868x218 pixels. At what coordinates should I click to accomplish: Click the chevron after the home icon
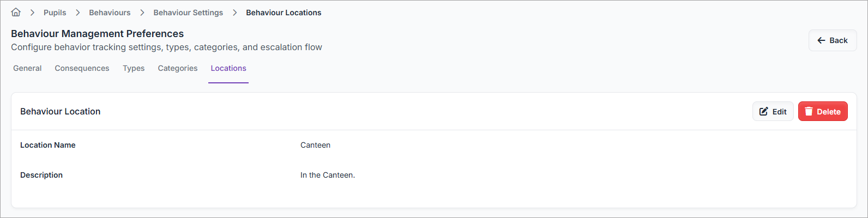pos(32,13)
